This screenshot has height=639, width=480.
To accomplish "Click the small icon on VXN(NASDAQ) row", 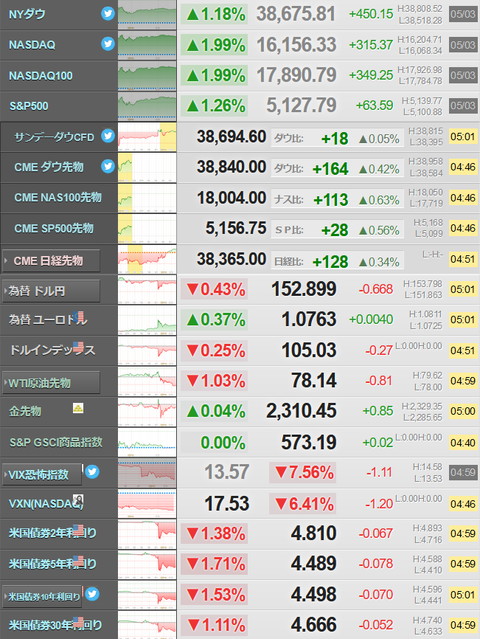I will 78,499.
